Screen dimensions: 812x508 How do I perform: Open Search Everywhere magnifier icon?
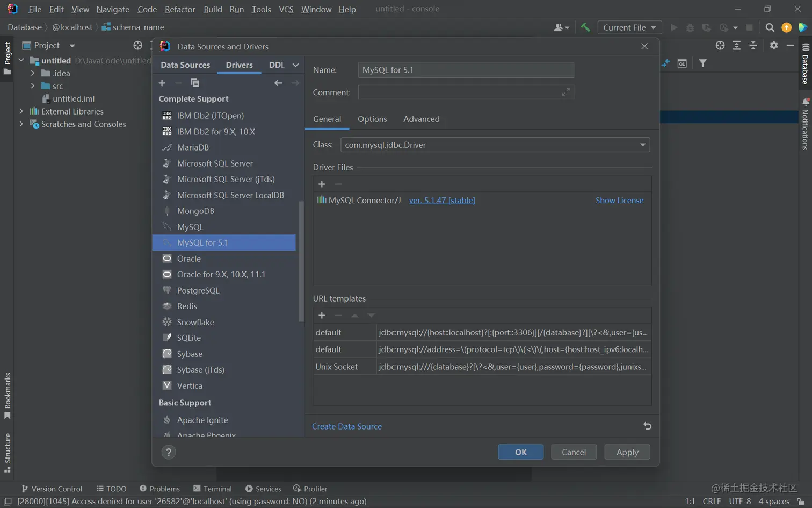pos(770,27)
